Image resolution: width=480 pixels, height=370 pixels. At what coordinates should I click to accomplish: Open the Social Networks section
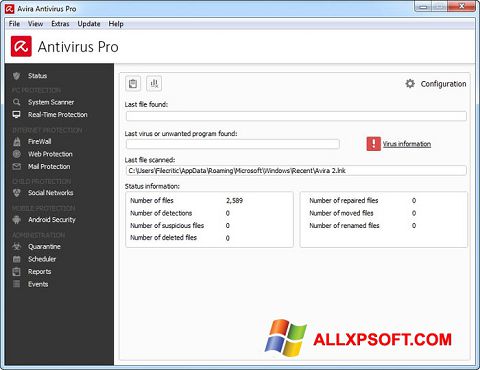(x=51, y=193)
